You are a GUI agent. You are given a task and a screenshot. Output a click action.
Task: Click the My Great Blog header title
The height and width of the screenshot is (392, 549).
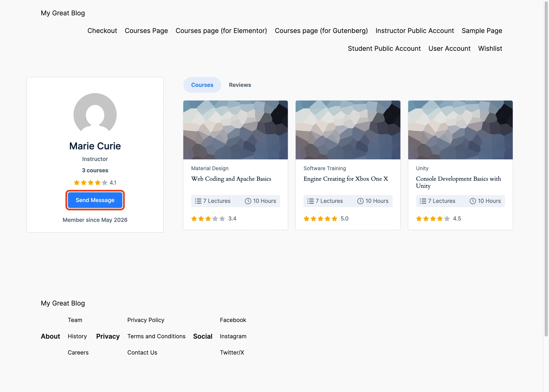[63, 13]
